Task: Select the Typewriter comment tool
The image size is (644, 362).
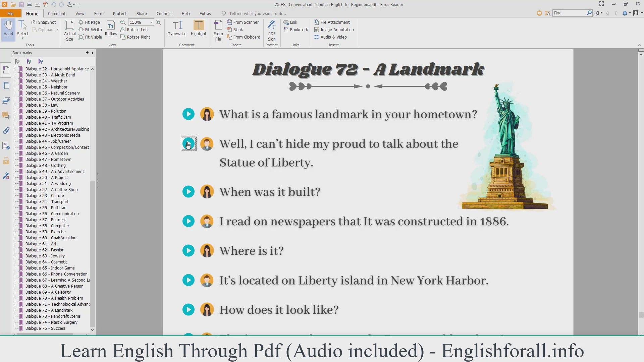Action: [178, 28]
